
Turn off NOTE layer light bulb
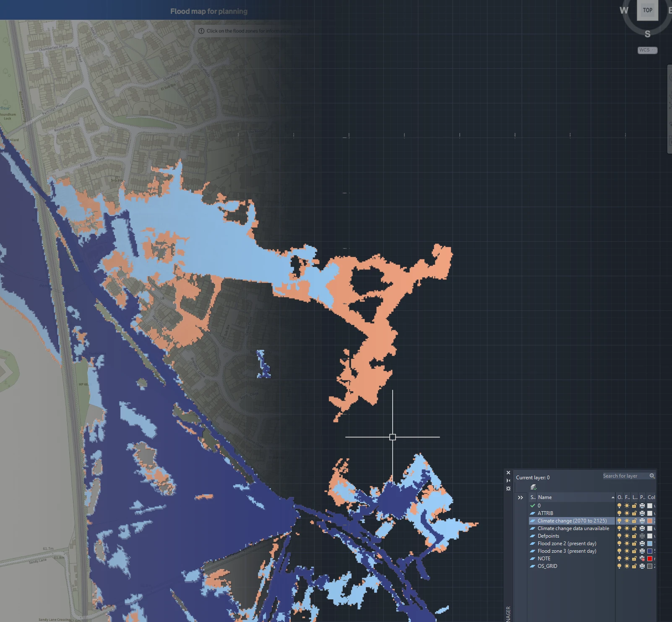coord(619,559)
